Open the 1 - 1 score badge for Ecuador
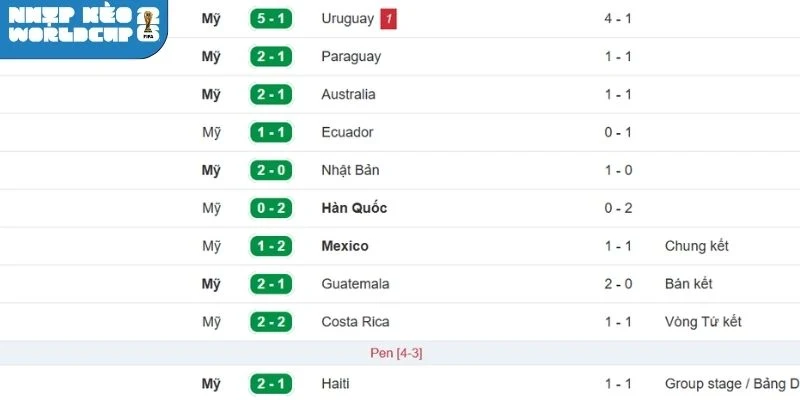The height and width of the screenshot is (400, 800). [270, 132]
